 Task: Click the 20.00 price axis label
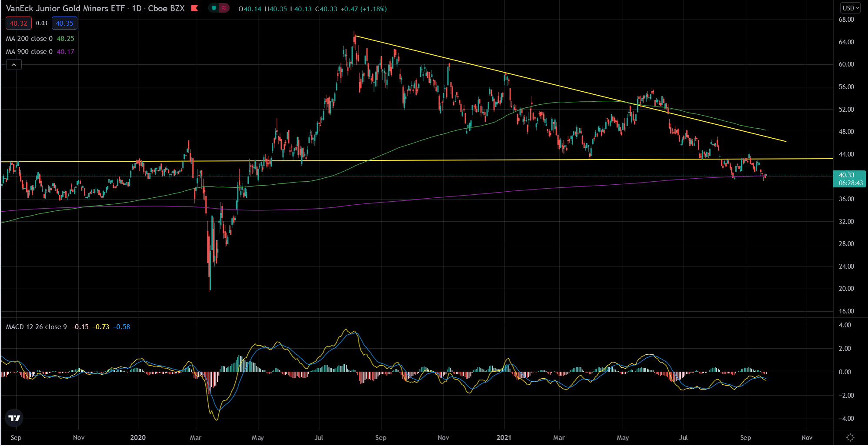click(846, 289)
